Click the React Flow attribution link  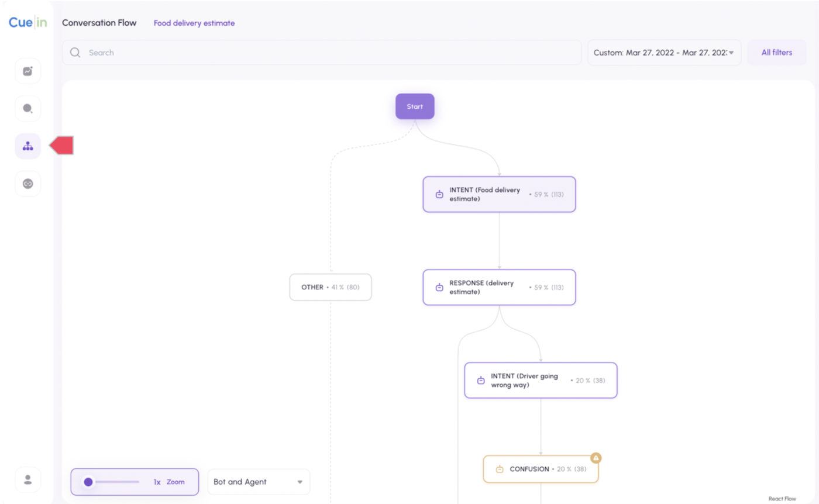(x=782, y=499)
